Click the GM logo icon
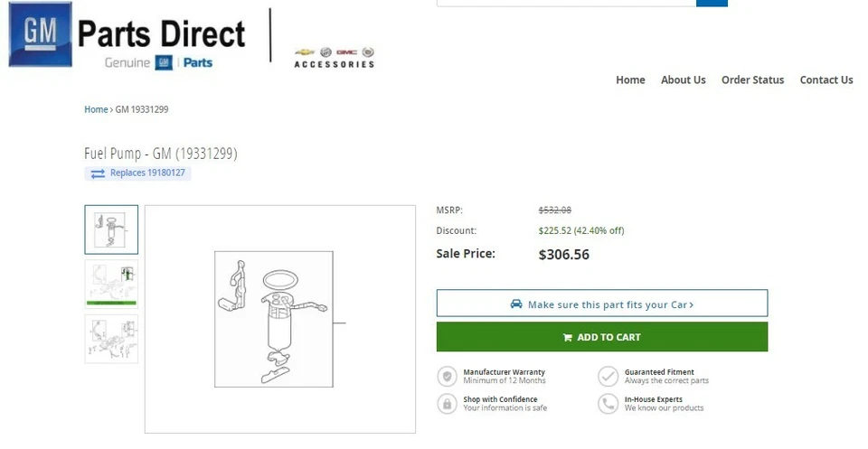Image resolution: width=868 pixels, height=449 pixels. coord(40,34)
